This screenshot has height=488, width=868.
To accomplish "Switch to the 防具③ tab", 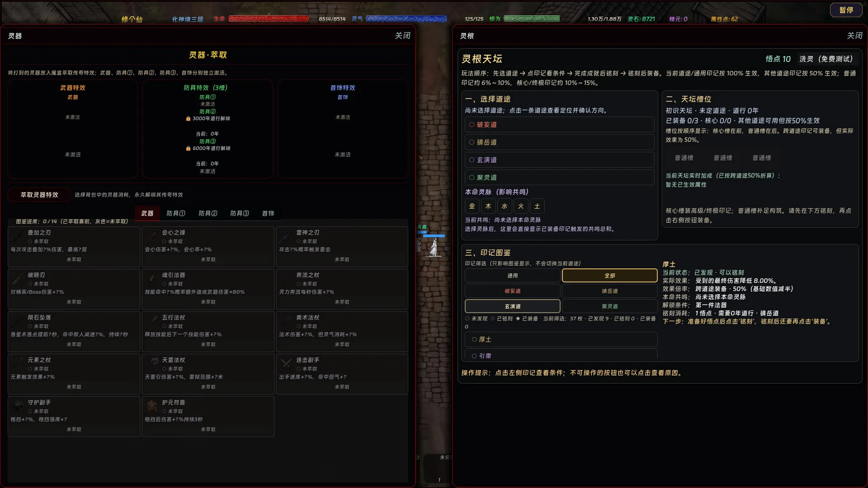I will click(240, 213).
